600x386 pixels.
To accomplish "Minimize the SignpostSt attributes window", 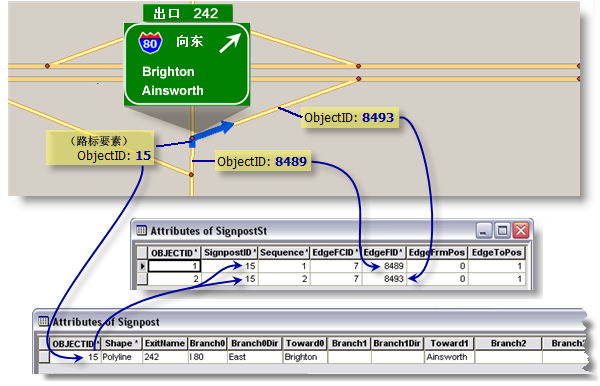I will point(484,230).
